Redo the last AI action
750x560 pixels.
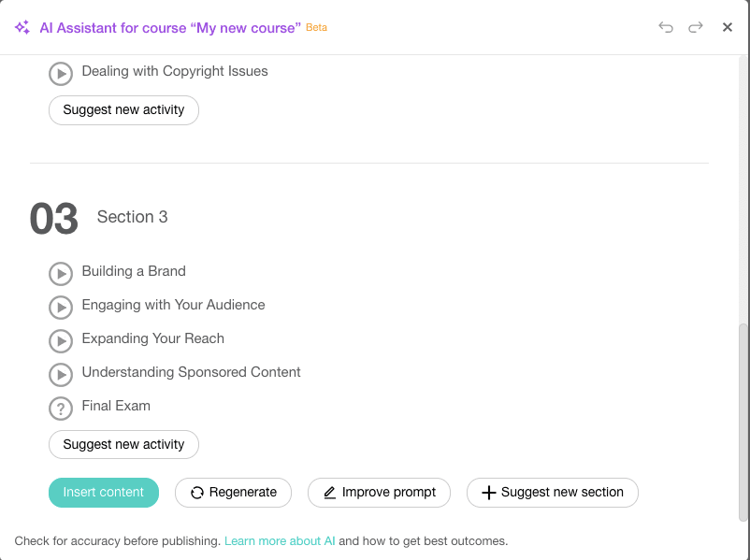[696, 27]
